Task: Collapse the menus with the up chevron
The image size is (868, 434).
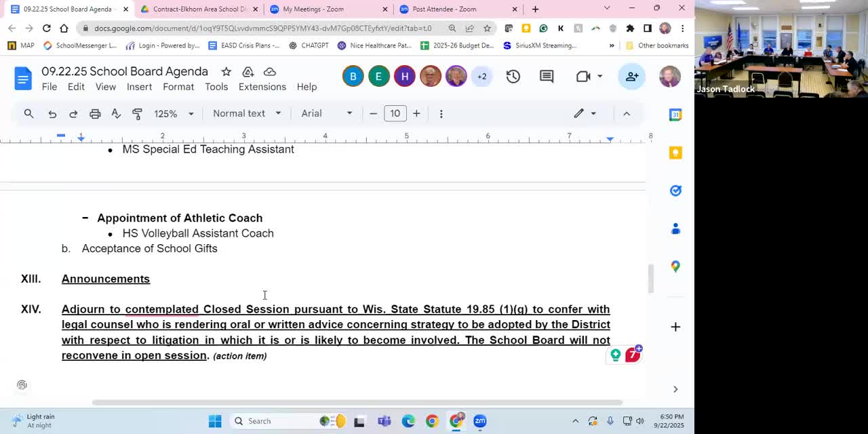Action: 627,113
